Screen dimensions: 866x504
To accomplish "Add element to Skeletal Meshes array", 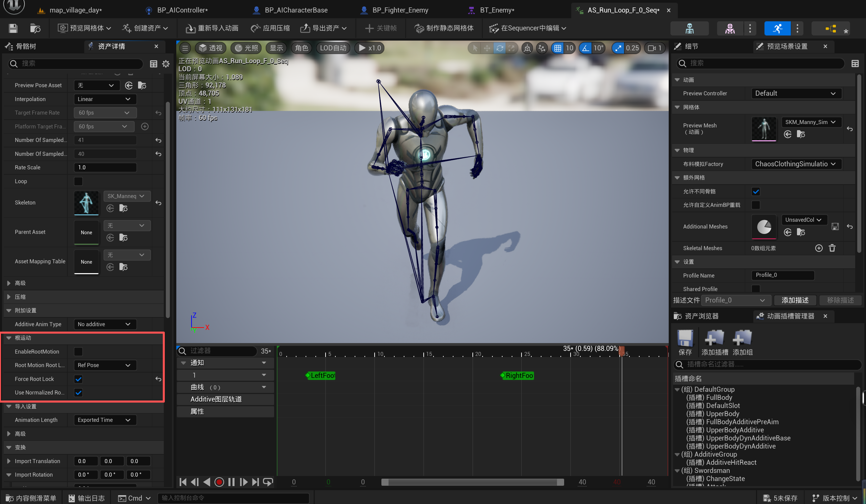I will pyautogui.click(x=819, y=248).
